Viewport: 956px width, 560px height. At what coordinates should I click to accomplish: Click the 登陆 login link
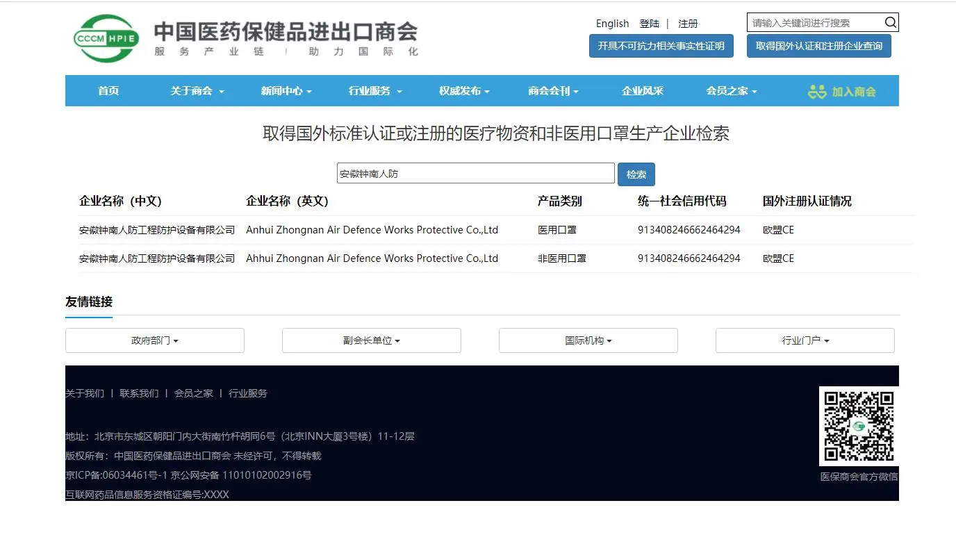click(650, 24)
